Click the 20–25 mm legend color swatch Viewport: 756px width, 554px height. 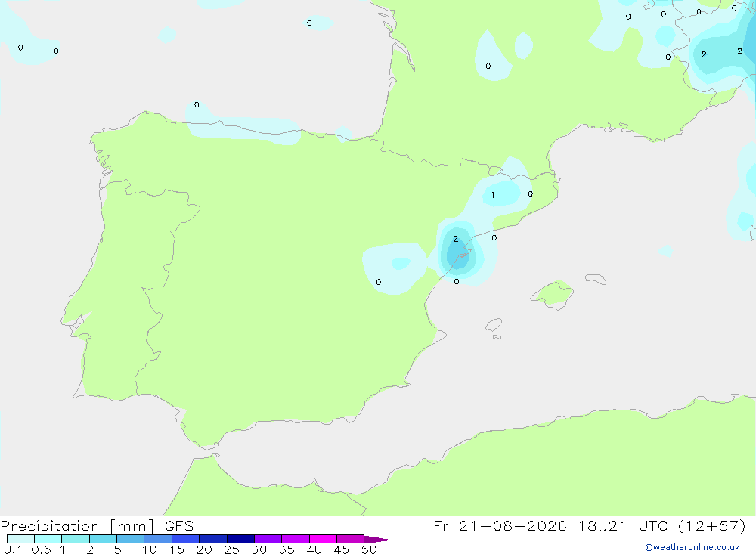click(213, 539)
